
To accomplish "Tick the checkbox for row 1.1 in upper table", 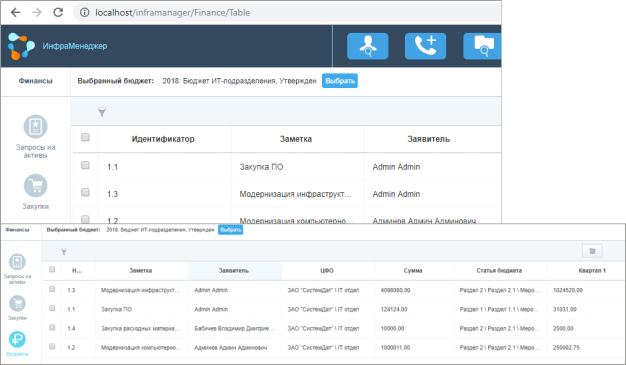I will coord(85,165).
